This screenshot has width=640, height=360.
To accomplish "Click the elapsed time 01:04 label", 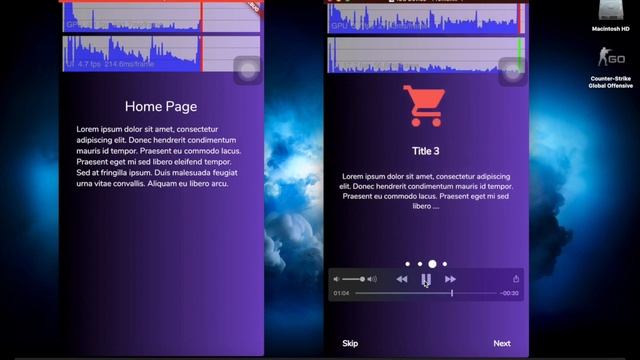I will [341, 293].
